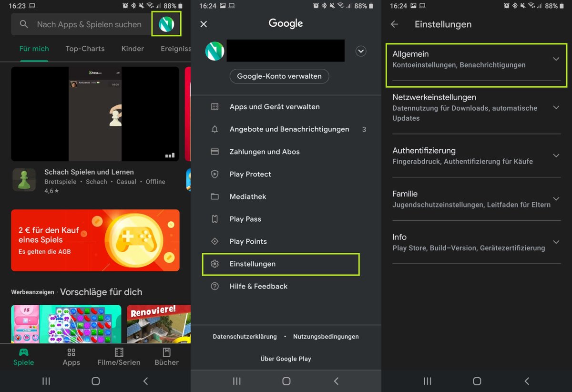The height and width of the screenshot is (392, 572).
Task: Tap Android home button on Einstellungen screen
Action: click(x=477, y=381)
